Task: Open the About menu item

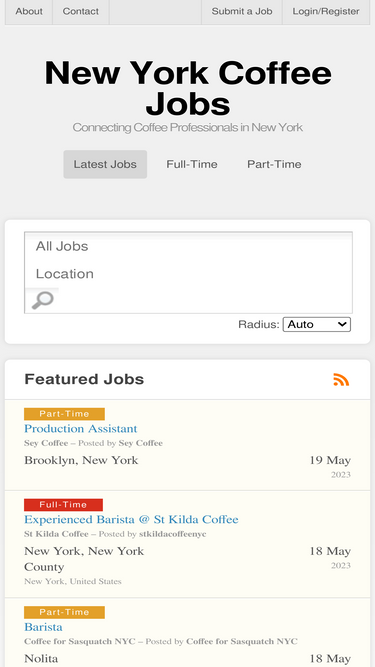Action: pos(29,11)
